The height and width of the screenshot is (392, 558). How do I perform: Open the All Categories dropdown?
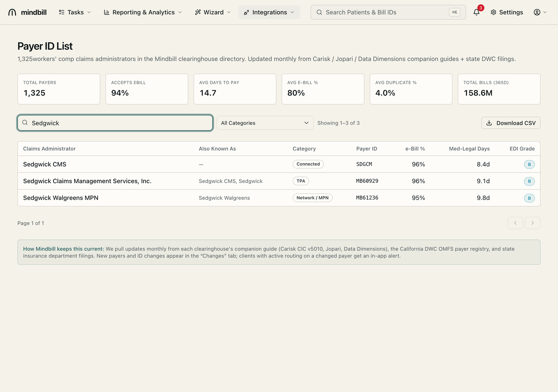coord(265,123)
